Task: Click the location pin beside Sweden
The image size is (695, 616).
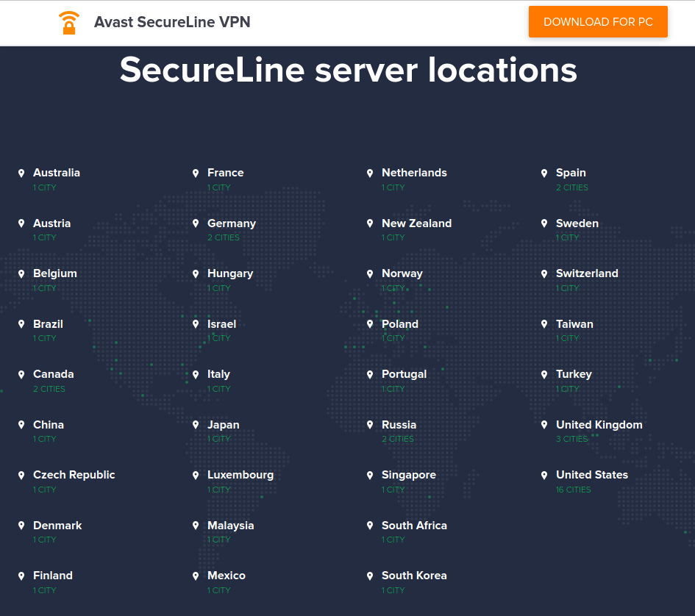Action: [x=544, y=223]
